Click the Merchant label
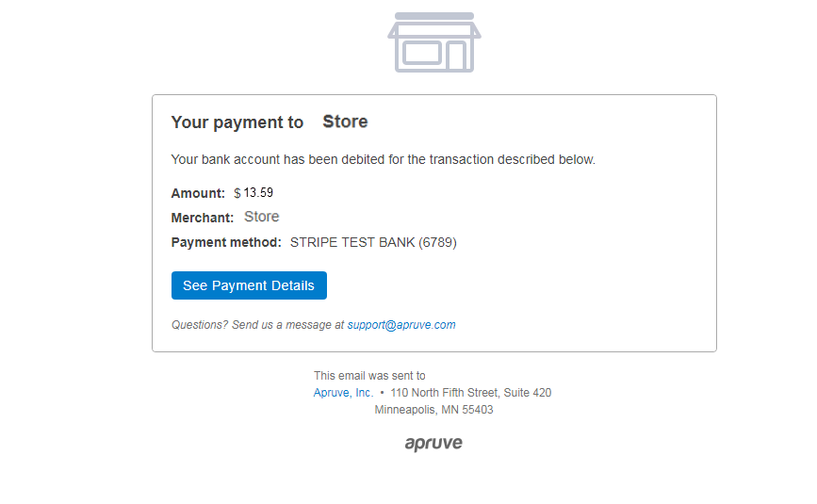Viewport: 817px width, 504px height. coord(203,218)
